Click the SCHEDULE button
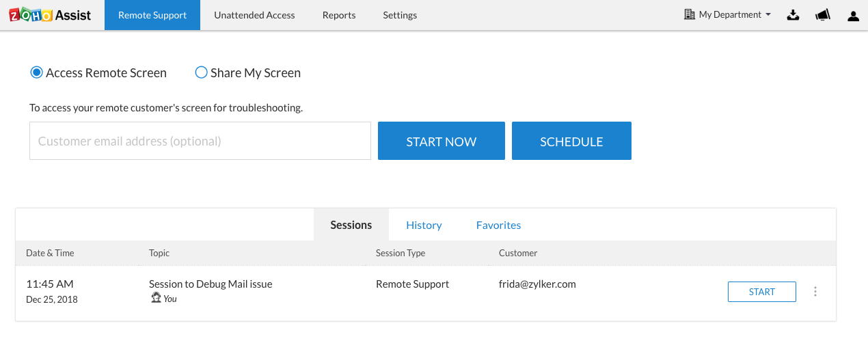Viewport: 868px width, 356px height. click(571, 141)
